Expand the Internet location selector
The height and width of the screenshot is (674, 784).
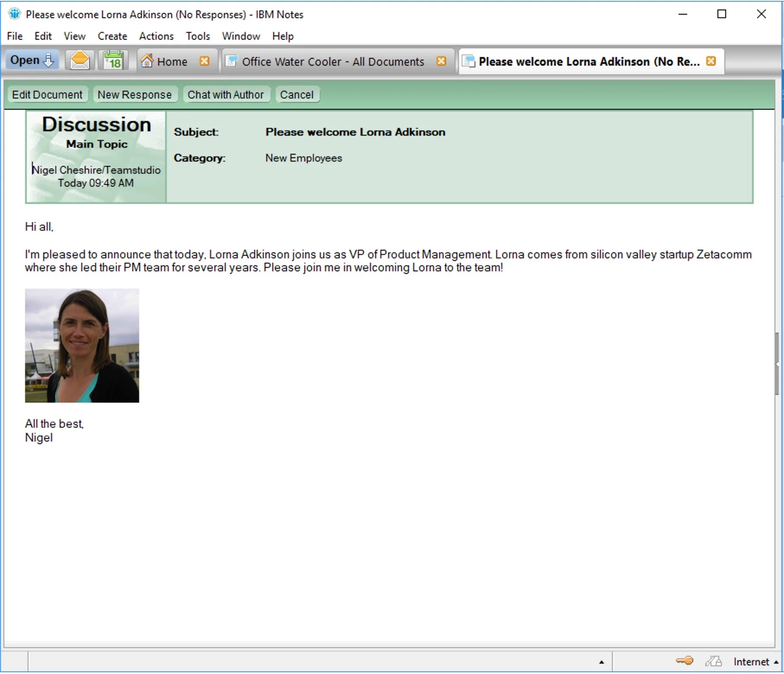(755, 661)
